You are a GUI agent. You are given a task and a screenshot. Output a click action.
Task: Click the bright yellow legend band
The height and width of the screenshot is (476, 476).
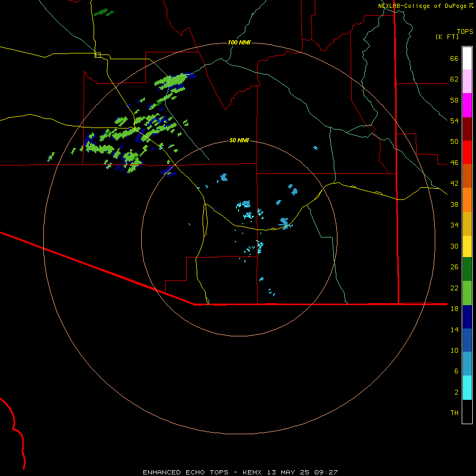[x=467, y=246]
